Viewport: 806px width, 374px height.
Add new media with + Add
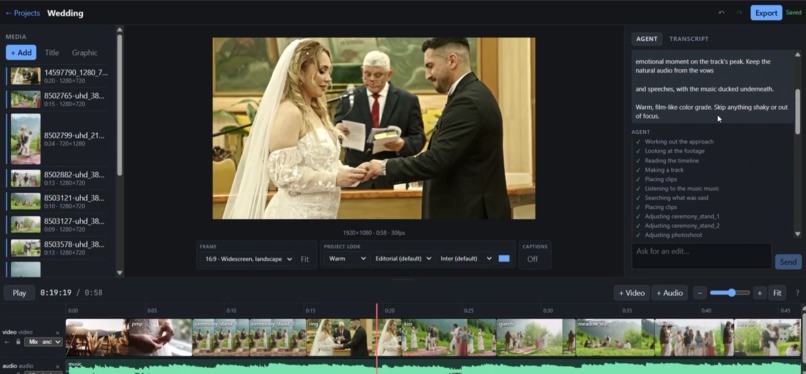click(x=21, y=52)
